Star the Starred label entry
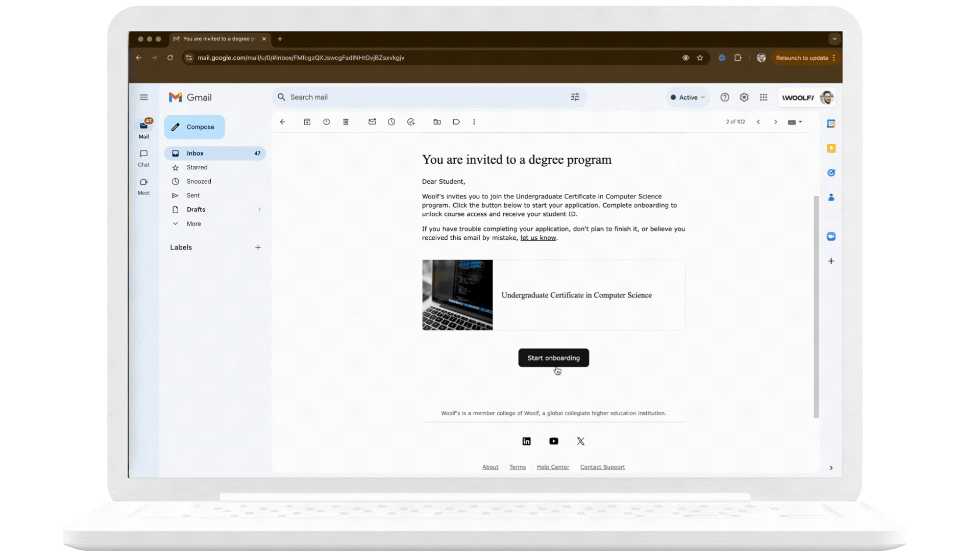This screenshot has height=551, width=980. pos(196,167)
